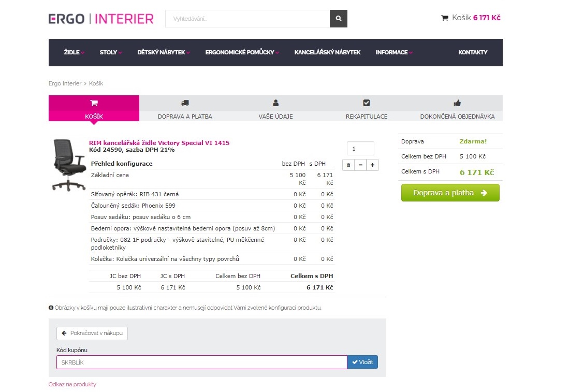Open the cart icon in header

coord(445,18)
